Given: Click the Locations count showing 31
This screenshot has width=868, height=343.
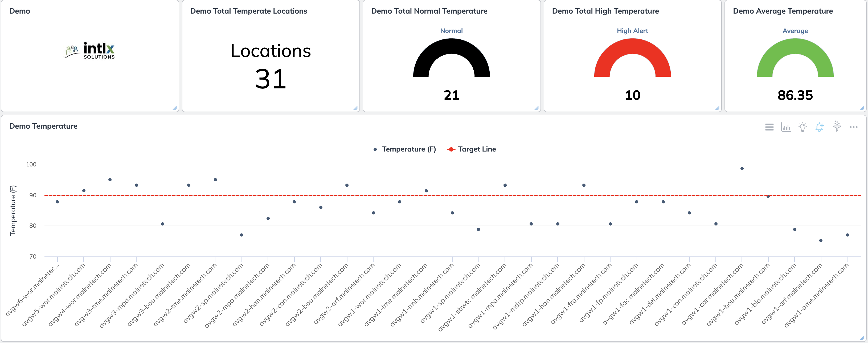Looking at the screenshot, I should (x=271, y=79).
